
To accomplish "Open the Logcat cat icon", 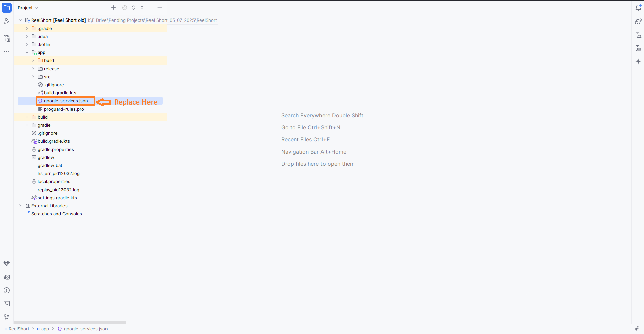I will pos(7,277).
